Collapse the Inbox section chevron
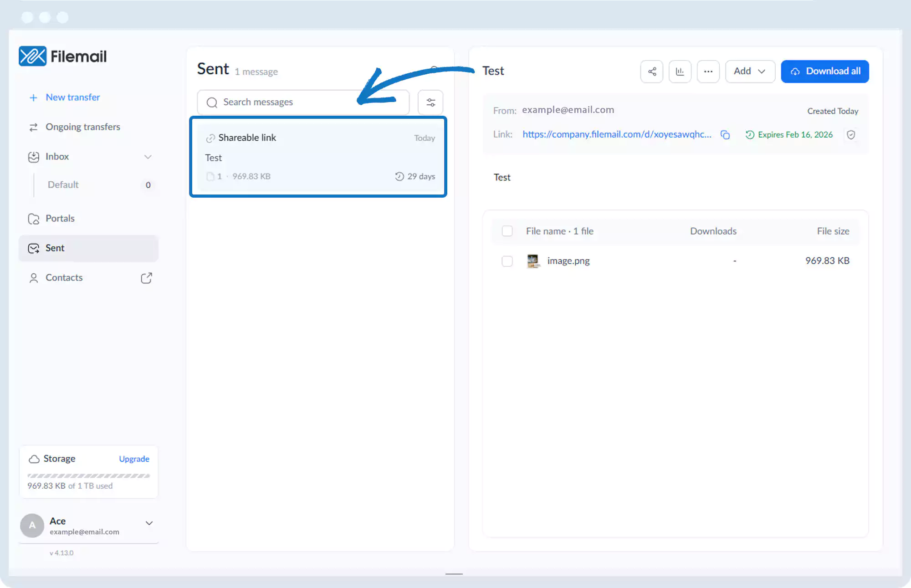The height and width of the screenshot is (588, 911). point(148,157)
